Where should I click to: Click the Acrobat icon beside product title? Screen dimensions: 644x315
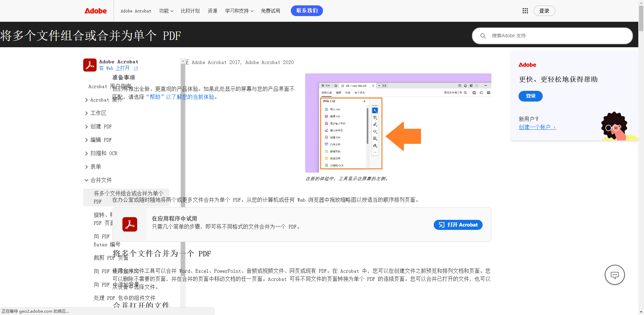point(90,65)
